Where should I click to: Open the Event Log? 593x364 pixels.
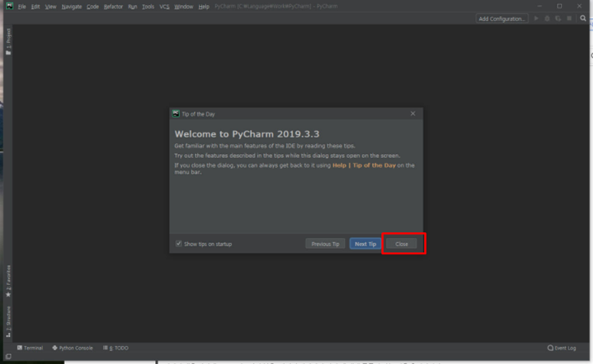pyautogui.click(x=562, y=348)
